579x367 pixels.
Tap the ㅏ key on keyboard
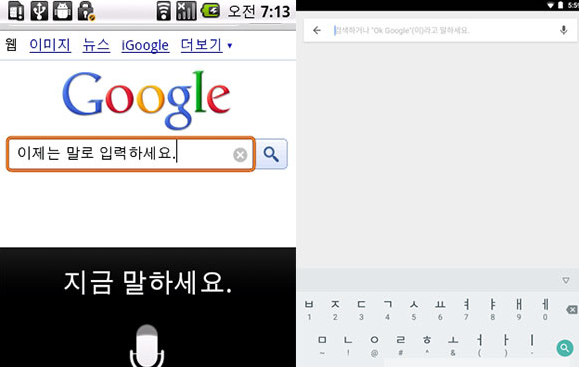tap(506, 345)
